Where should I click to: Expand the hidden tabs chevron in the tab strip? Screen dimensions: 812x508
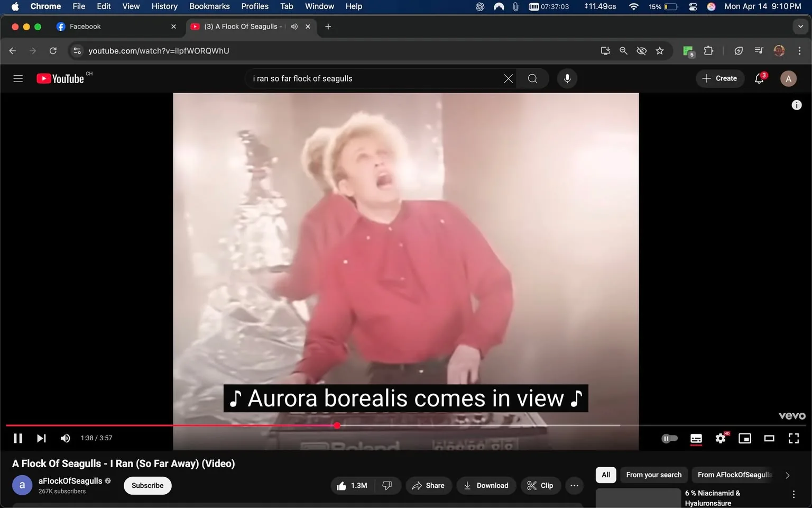click(x=800, y=26)
